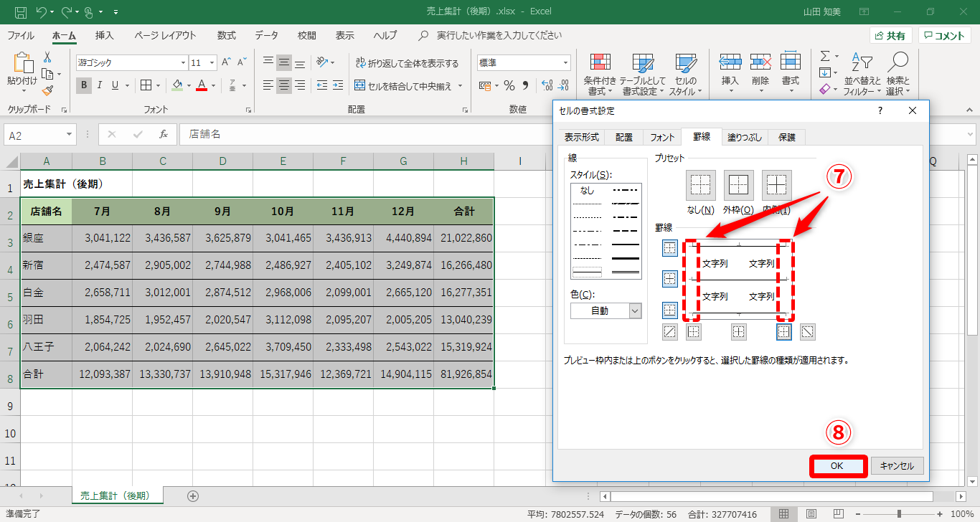The image size is (980, 522).
Task: Click the comma style icon
Action: [525, 86]
